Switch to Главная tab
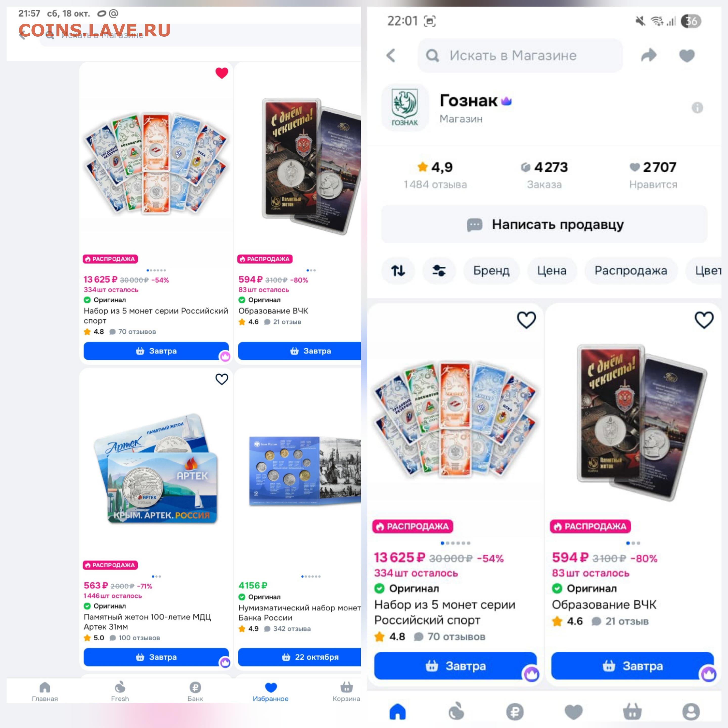 coord(45,692)
